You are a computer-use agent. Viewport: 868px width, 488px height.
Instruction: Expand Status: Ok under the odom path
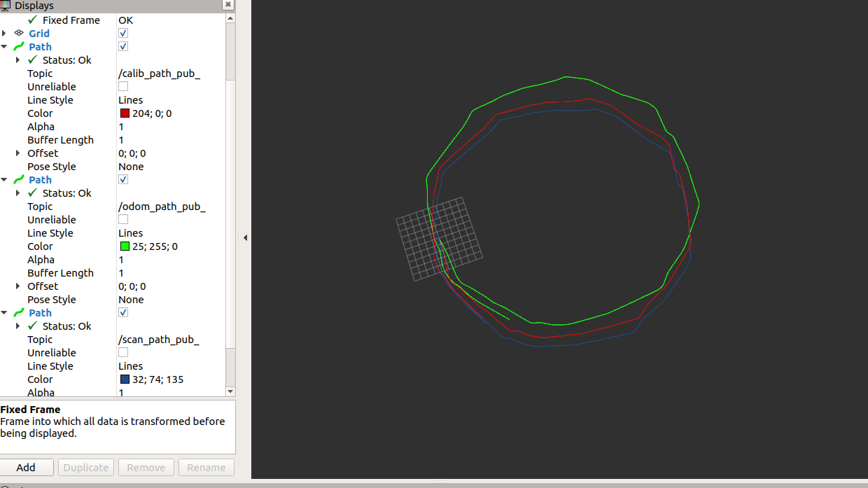17,193
